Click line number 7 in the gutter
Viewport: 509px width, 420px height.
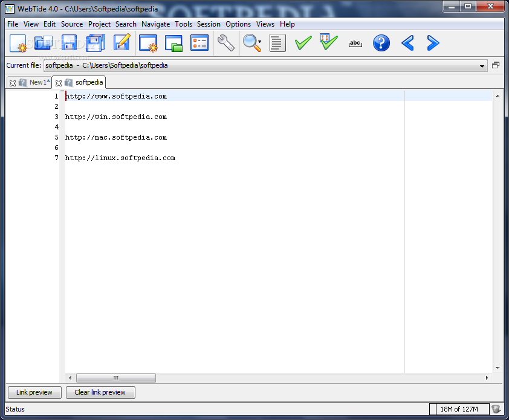click(x=56, y=158)
